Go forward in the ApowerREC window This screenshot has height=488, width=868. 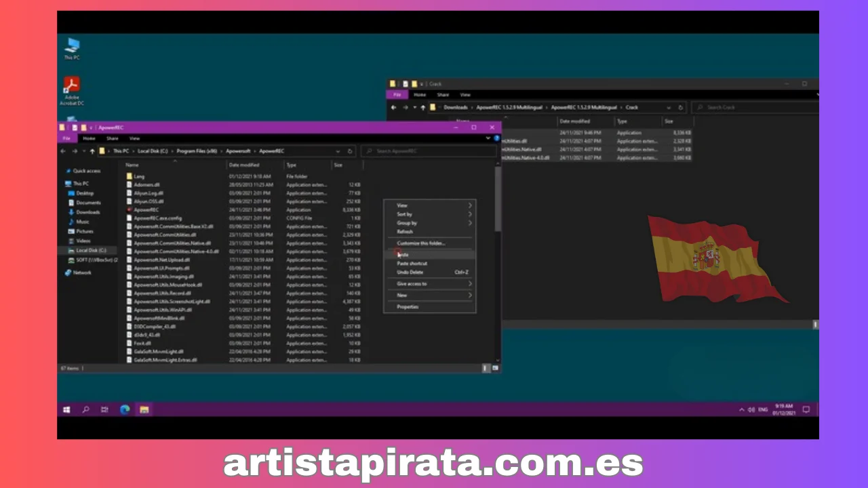73,151
